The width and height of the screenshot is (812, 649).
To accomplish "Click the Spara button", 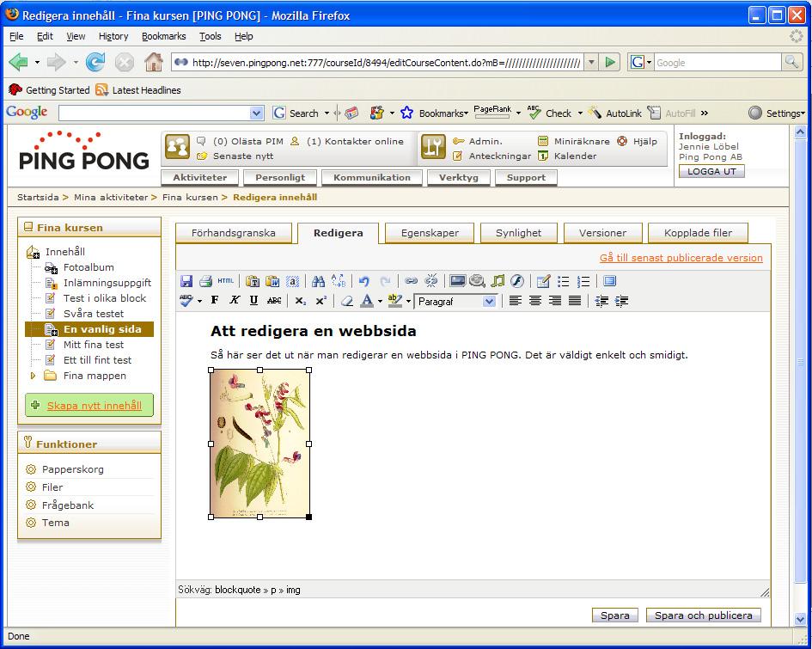I will [614, 615].
